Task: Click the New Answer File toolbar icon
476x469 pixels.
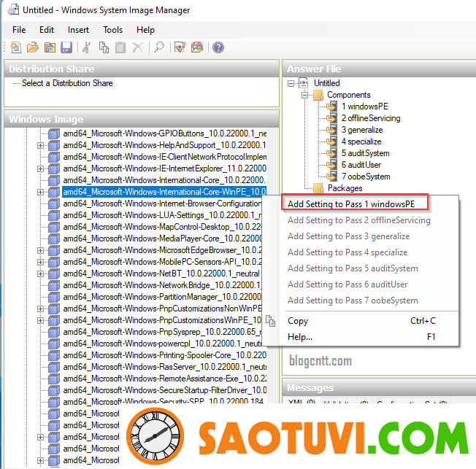Action: click(16, 47)
